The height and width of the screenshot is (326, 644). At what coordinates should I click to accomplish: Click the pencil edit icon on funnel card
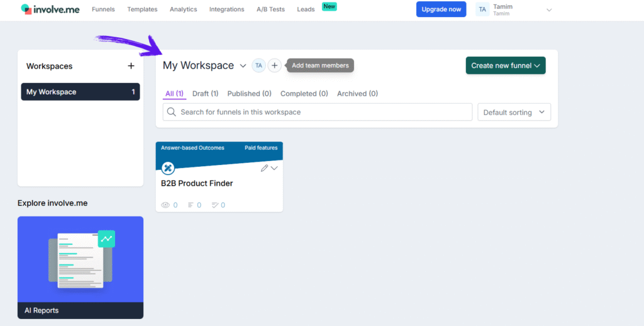pos(264,168)
